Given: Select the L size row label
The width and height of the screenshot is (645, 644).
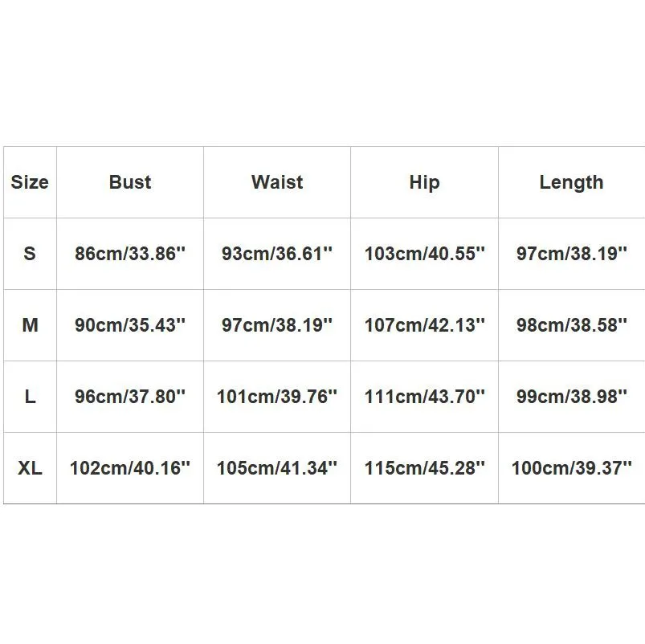Looking at the screenshot, I should (30, 397).
